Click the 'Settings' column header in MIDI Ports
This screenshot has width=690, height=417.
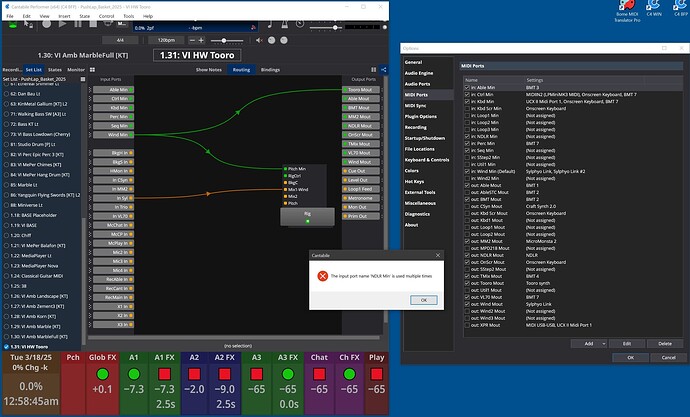point(534,80)
